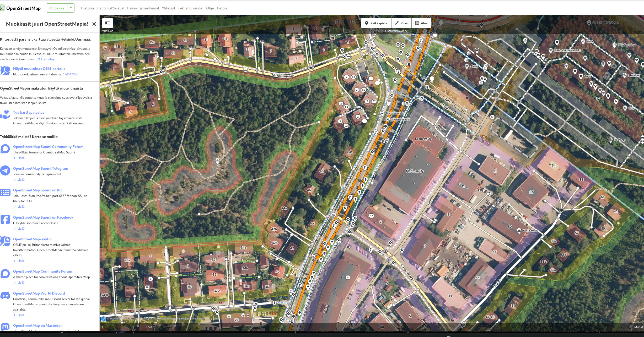Select the Alue area tool
This screenshot has height=337, width=644.
(421, 23)
